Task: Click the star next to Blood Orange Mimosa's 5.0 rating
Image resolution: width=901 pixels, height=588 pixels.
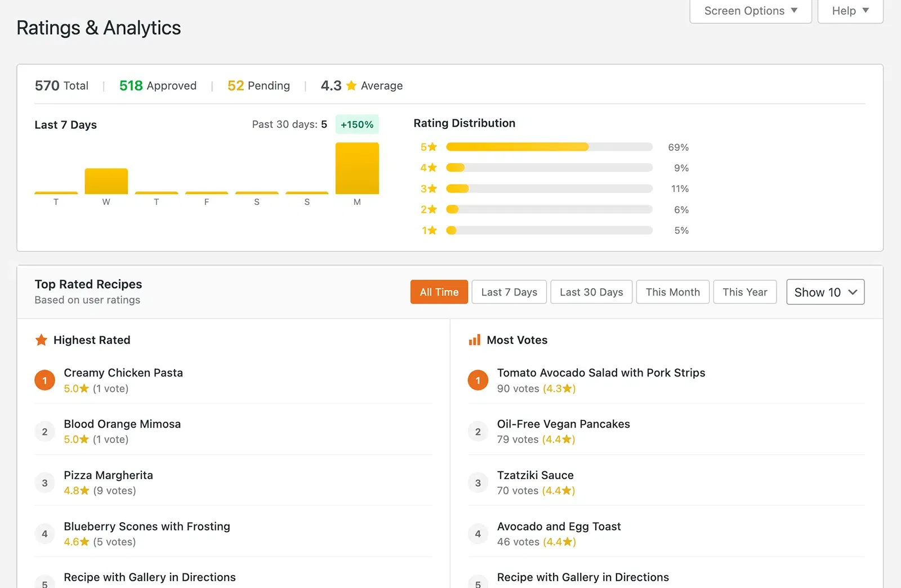Action: (x=83, y=439)
